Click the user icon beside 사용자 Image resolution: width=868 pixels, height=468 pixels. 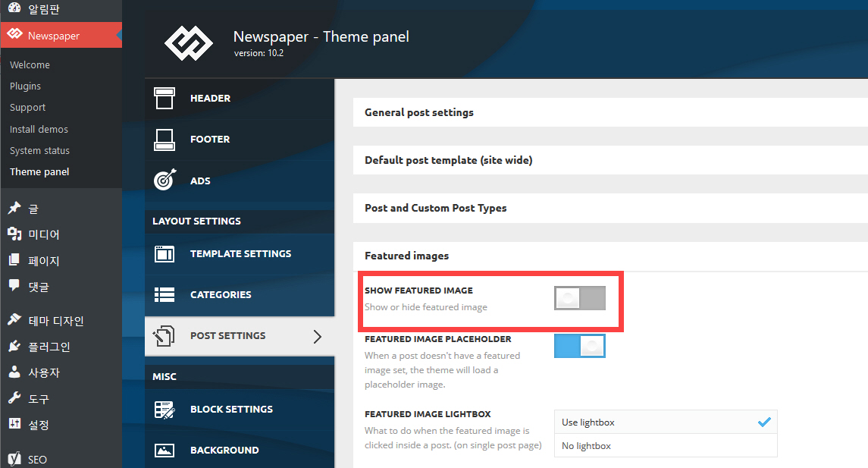(x=14, y=372)
